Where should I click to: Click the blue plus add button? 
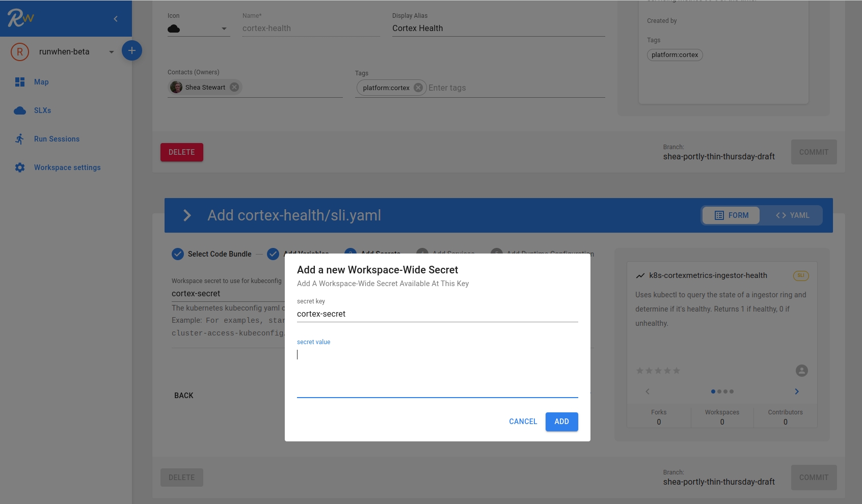click(x=131, y=50)
